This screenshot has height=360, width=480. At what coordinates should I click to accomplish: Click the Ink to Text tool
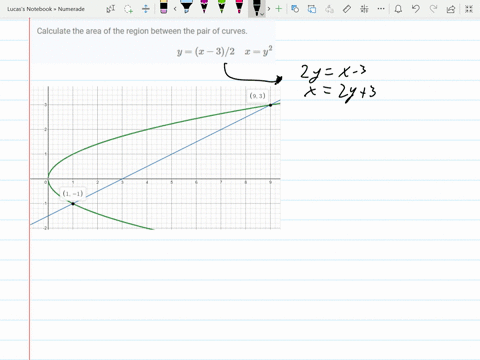(x=329, y=9)
